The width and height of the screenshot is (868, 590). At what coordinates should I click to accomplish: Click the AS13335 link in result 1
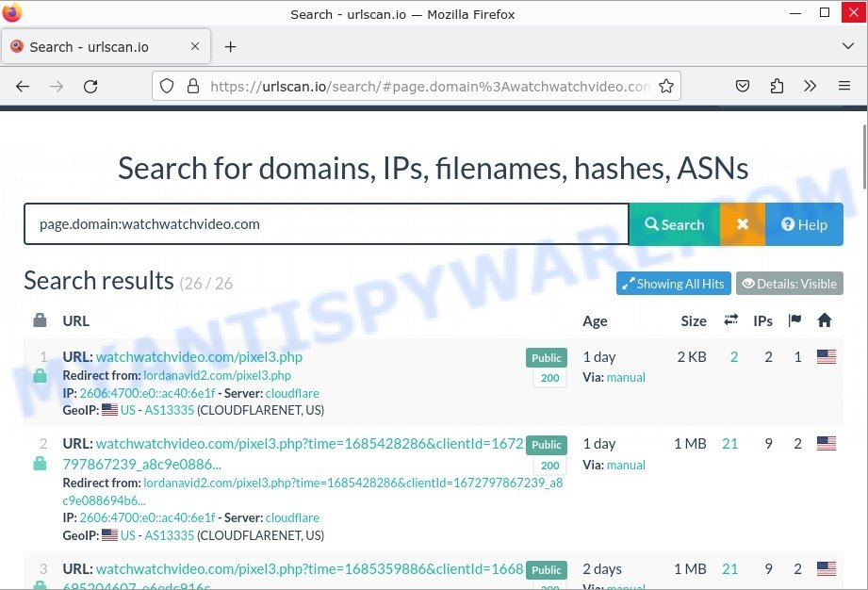click(170, 410)
